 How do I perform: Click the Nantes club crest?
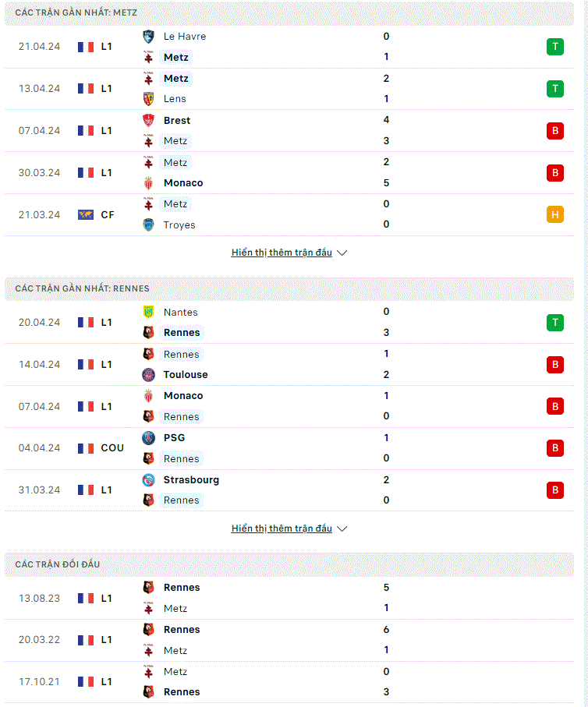[148, 312]
